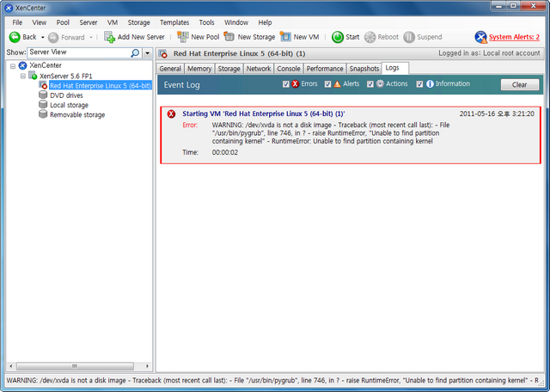The width and height of the screenshot is (550, 392).
Task: Click the New VM icon
Action: [x=285, y=36]
